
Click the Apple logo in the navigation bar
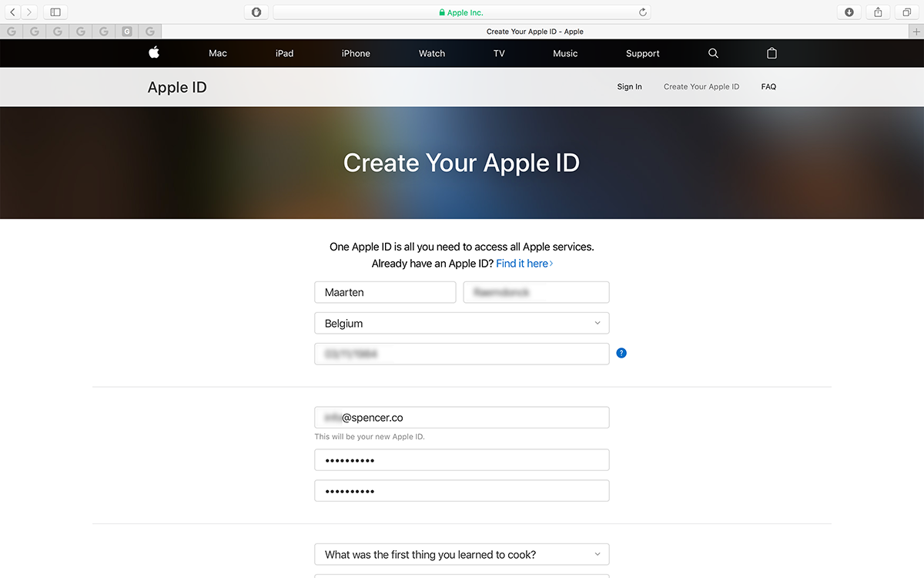[x=153, y=52]
